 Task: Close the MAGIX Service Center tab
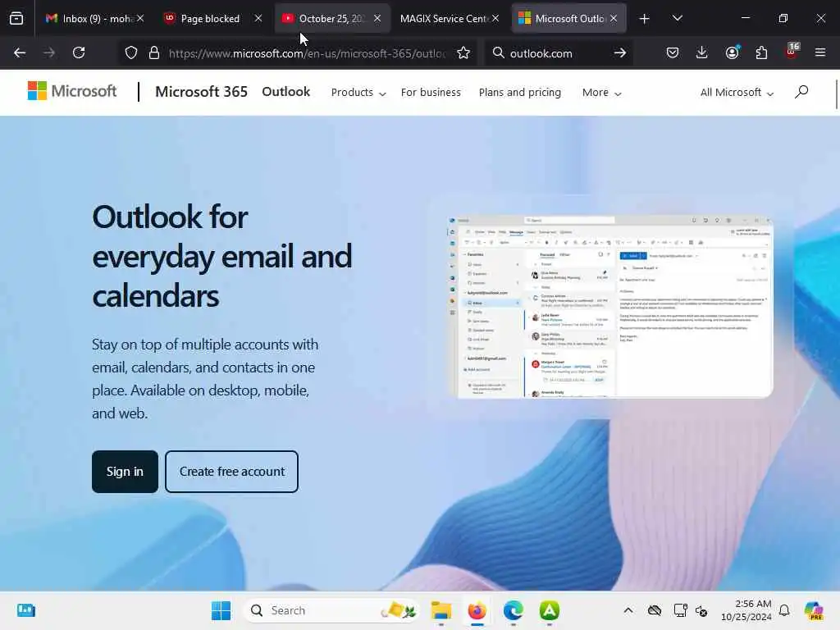pyautogui.click(x=495, y=18)
